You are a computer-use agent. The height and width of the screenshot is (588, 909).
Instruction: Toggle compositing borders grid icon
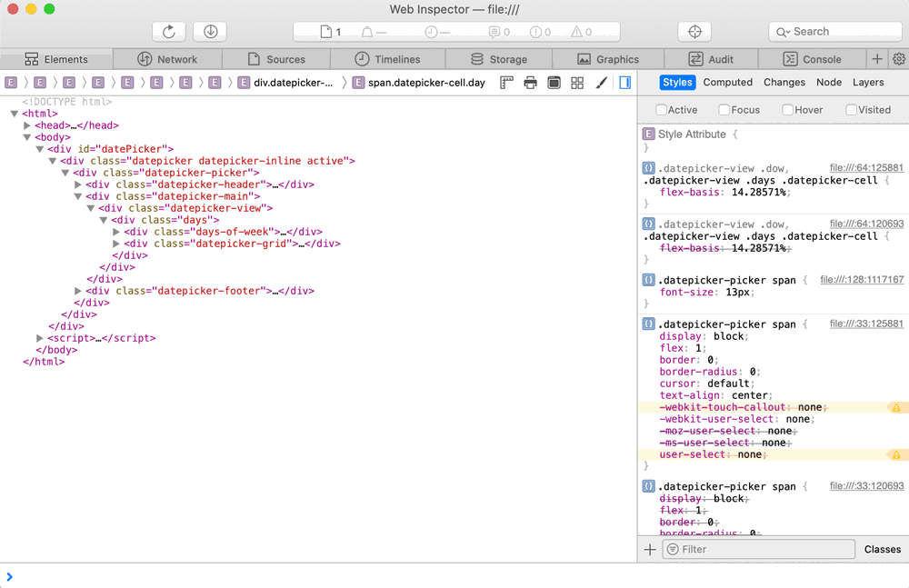click(577, 83)
